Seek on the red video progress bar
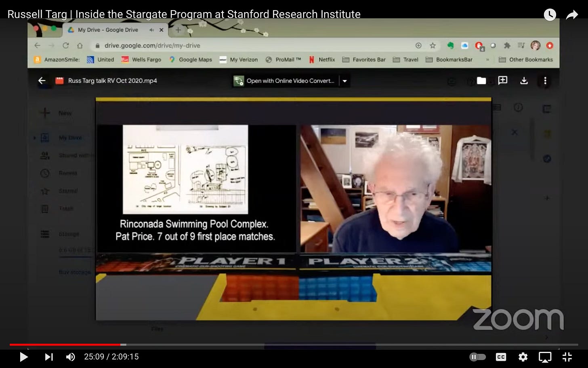 tap(65, 345)
